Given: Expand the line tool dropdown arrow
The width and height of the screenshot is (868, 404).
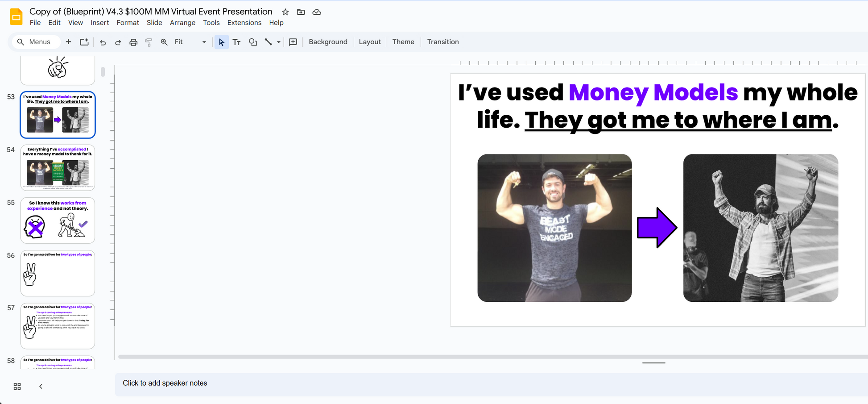Looking at the screenshot, I should tap(279, 42).
